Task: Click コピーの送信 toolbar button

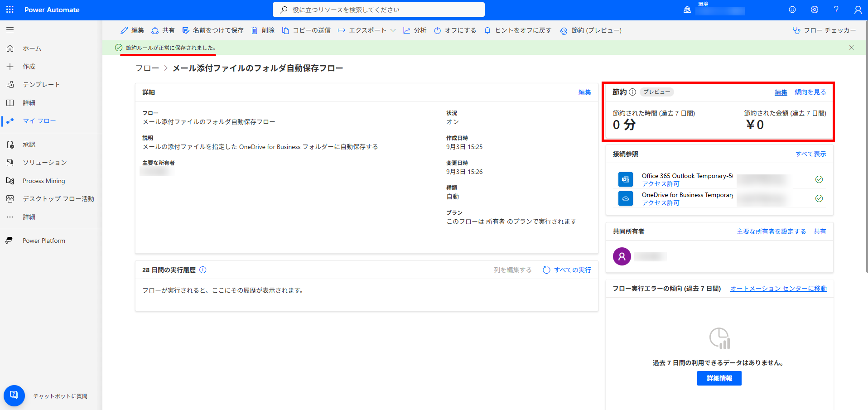Action: point(306,30)
